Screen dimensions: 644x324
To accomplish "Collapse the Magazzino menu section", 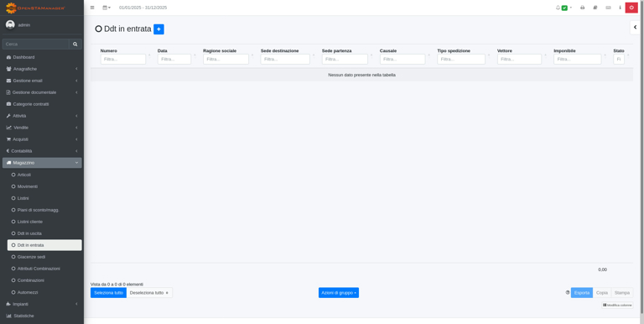I will 42,163.
